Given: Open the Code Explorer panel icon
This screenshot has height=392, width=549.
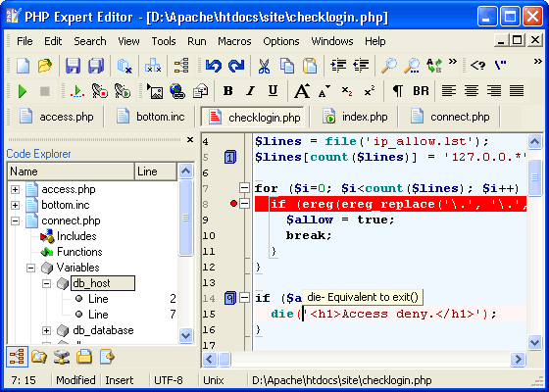Looking at the screenshot, I should click(17, 357).
